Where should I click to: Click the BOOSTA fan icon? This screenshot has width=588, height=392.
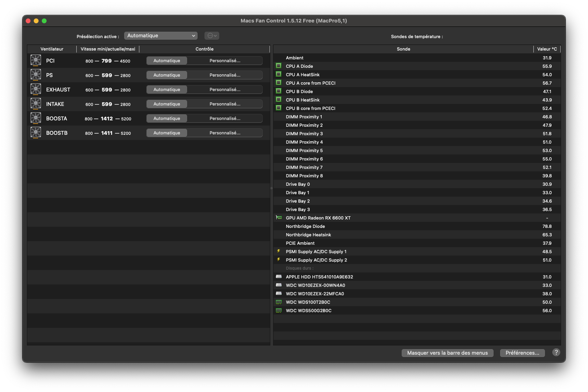(36, 118)
